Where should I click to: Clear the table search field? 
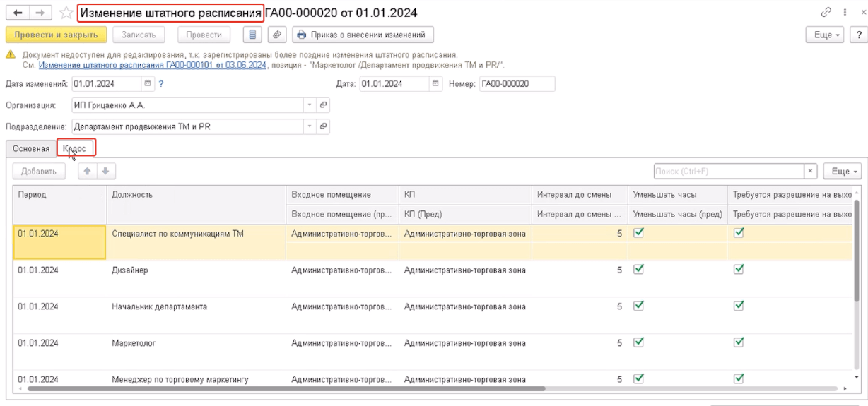point(810,171)
